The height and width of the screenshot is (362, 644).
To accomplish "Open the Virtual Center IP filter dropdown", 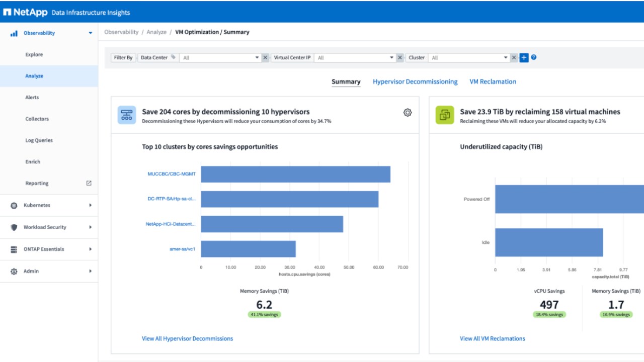I will (x=355, y=58).
